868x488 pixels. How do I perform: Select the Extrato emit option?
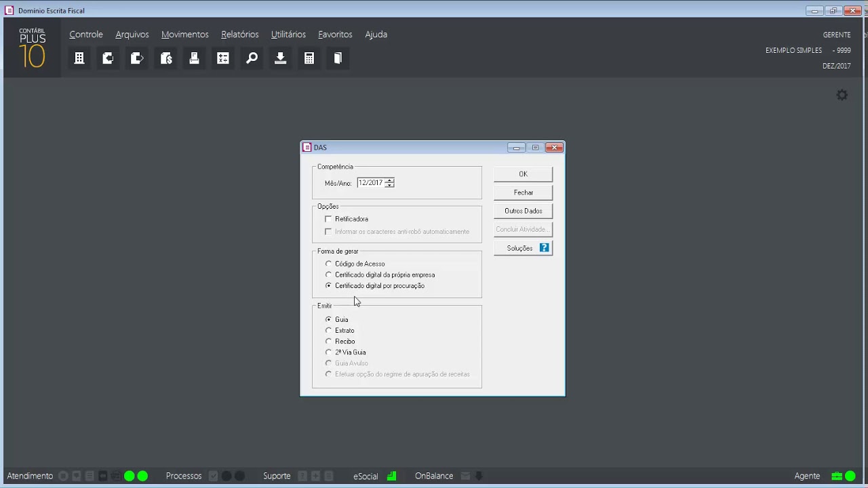328,330
